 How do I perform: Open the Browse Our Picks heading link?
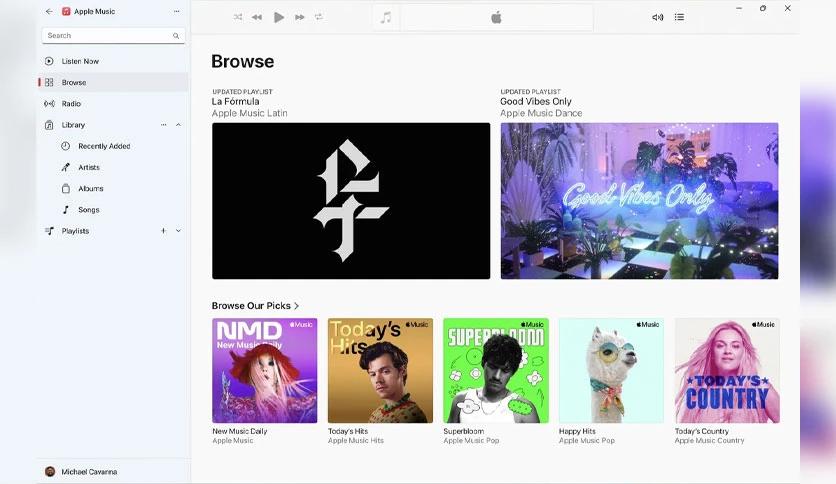[x=255, y=305]
